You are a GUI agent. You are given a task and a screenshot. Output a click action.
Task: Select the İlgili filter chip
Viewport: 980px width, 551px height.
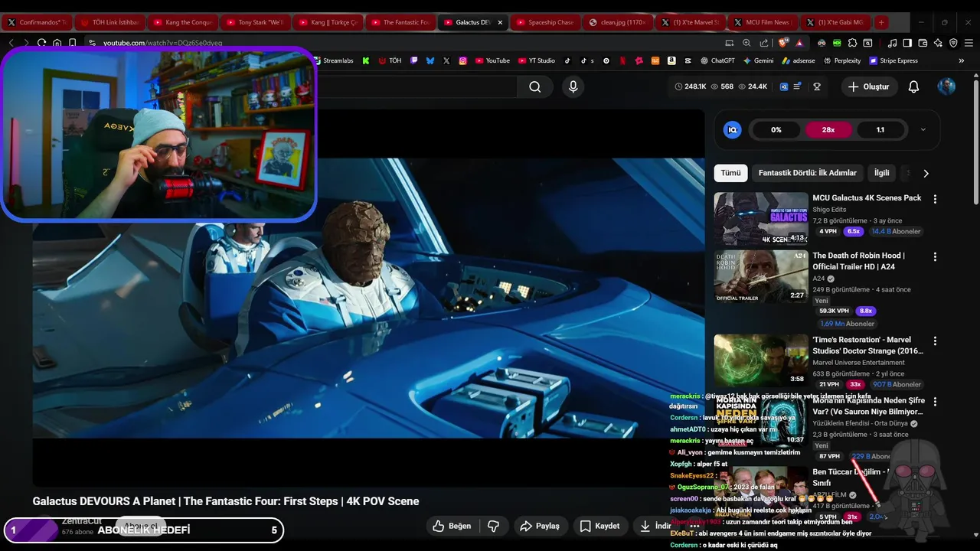882,173
